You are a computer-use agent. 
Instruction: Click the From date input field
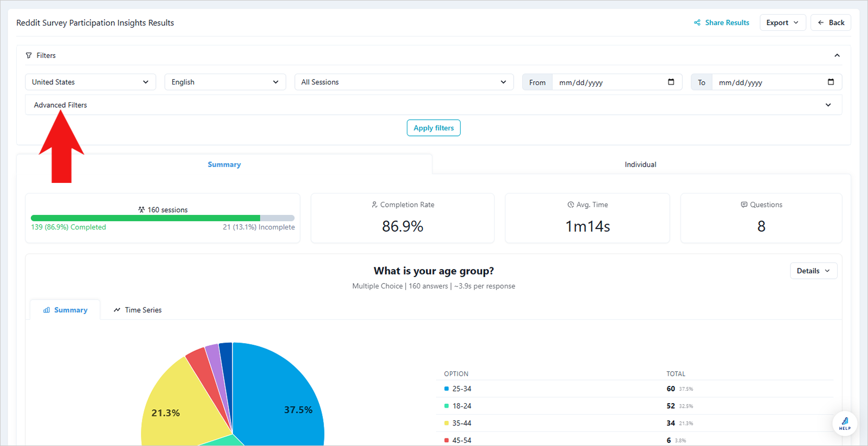(617, 82)
